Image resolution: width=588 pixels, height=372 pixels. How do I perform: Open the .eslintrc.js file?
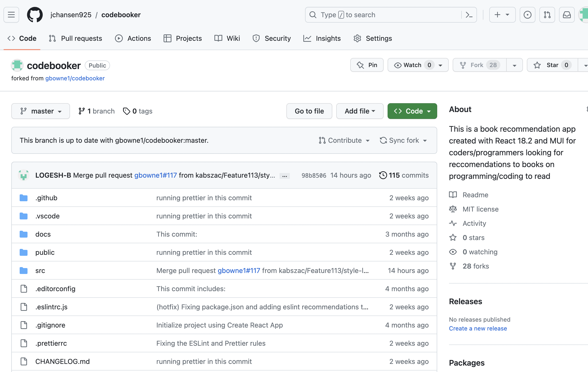tap(51, 307)
